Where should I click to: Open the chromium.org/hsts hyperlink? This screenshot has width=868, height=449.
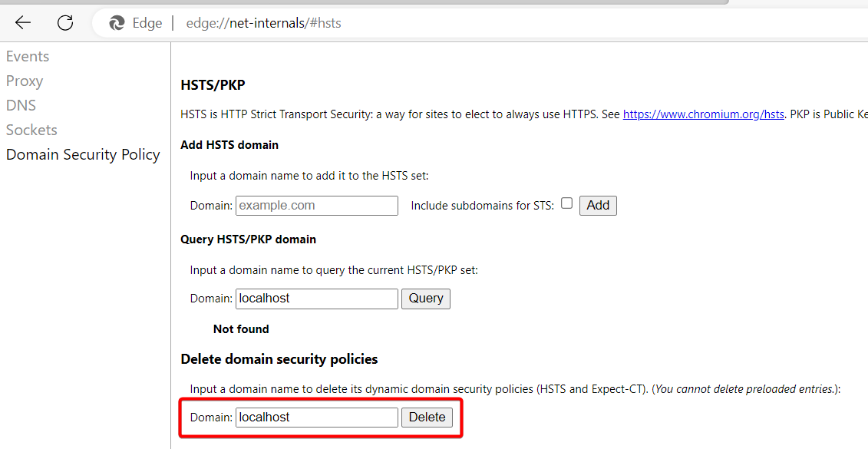(703, 114)
